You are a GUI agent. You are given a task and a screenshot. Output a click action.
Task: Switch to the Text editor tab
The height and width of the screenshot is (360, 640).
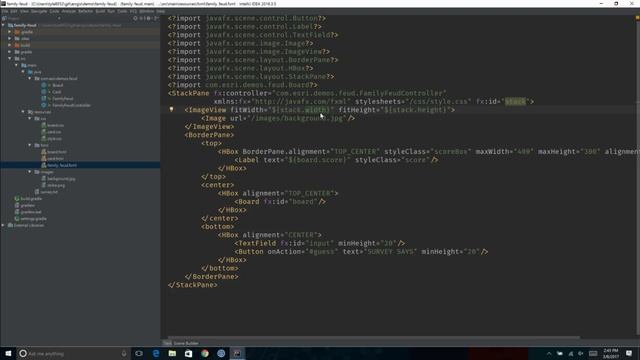[x=167, y=343]
